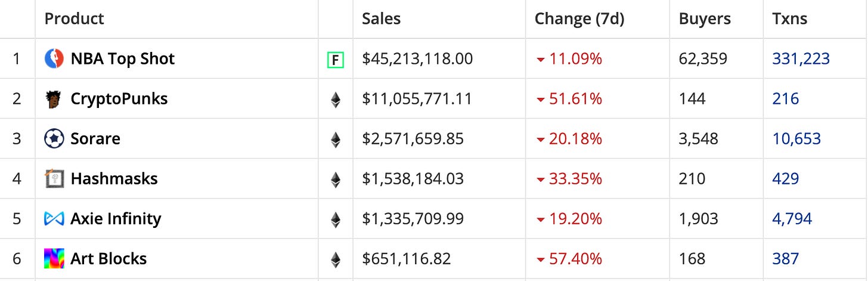868x281 pixels.
Task: Click the Product column header
Action: pyautogui.click(x=74, y=18)
